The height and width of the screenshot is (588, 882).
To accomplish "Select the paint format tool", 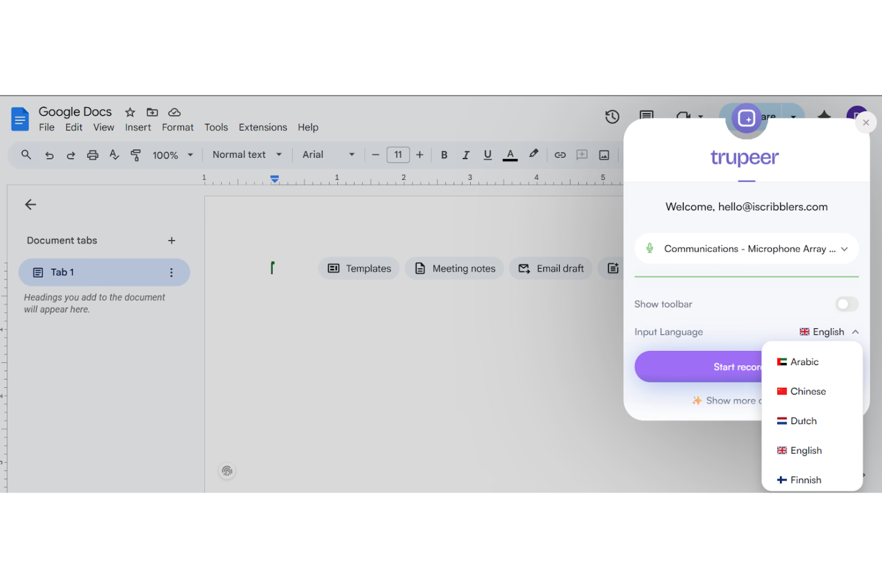I will coord(135,154).
